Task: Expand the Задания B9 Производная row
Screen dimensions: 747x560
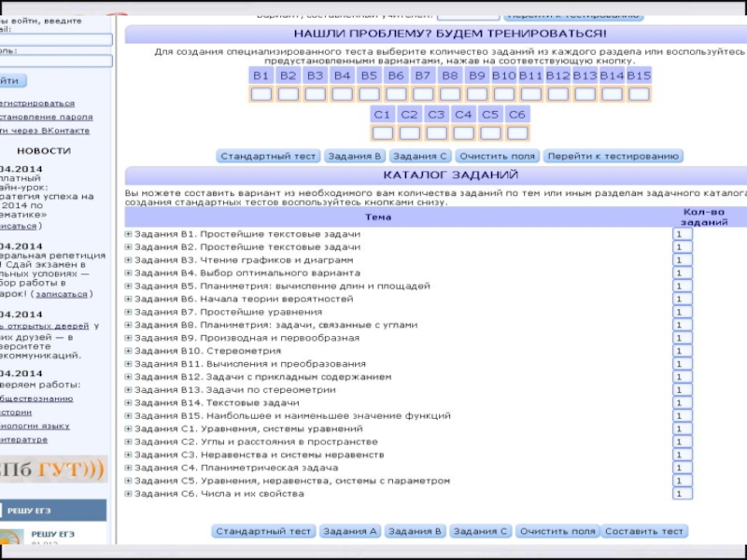Action: pyautogui.click(x=128, y=338)
